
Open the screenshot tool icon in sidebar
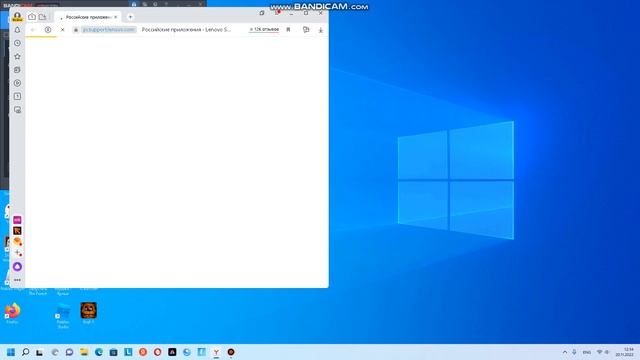point(17,110)
